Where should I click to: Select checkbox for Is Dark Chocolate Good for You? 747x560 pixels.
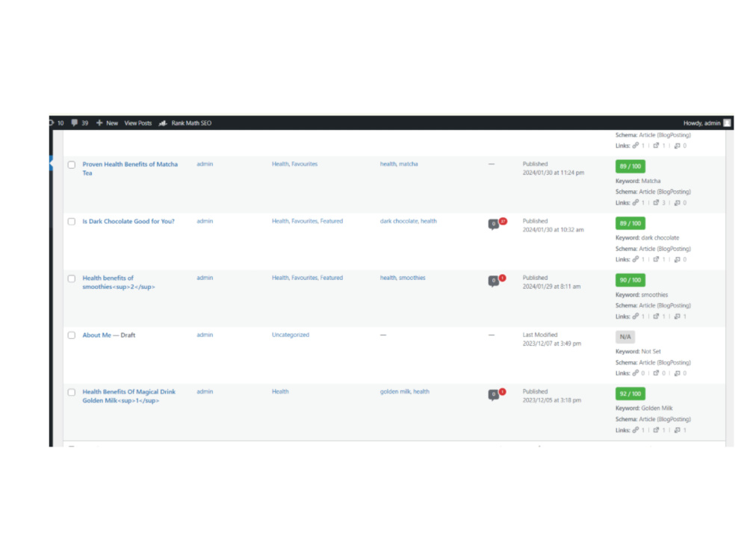click(72, 222)
